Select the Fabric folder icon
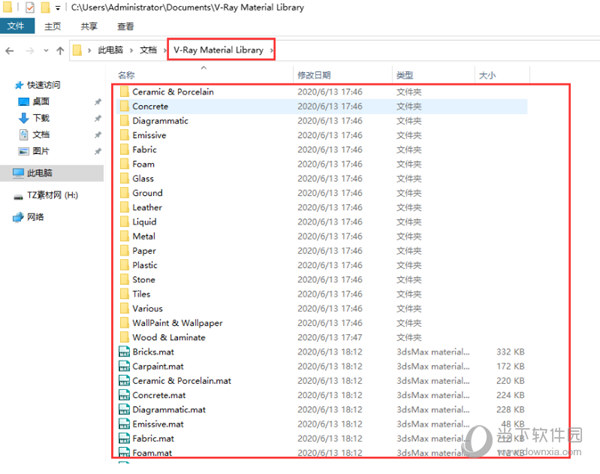 point(124,149)
